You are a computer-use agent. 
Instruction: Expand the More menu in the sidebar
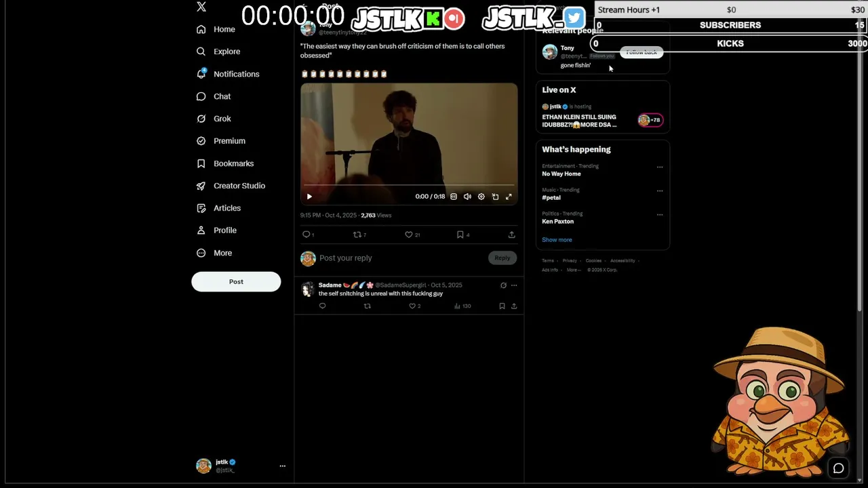point(214,253)
